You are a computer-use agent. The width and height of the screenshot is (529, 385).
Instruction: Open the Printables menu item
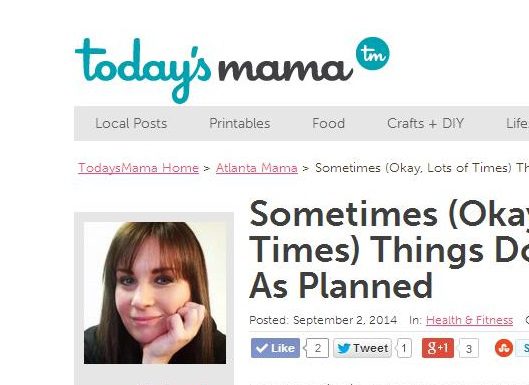[x=240, y=123]
